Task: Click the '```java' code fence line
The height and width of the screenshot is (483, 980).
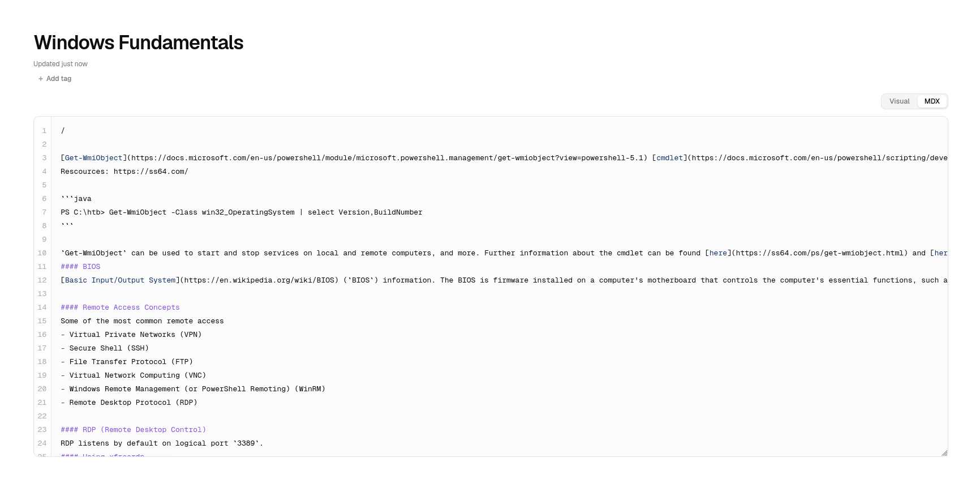Action: tap(76, 199)
